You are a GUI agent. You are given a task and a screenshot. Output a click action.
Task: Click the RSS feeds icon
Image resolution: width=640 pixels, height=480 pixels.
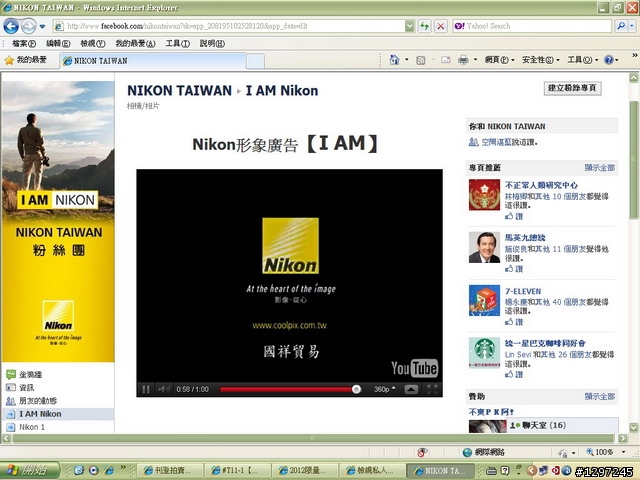point(420,60)
